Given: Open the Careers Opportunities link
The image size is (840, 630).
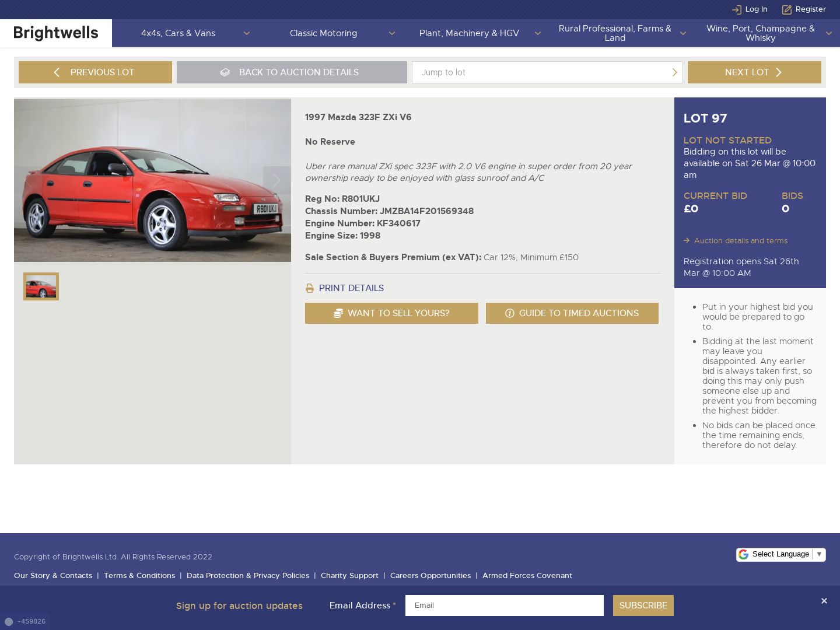Looking at the screenshot, I should coord(430,576).
